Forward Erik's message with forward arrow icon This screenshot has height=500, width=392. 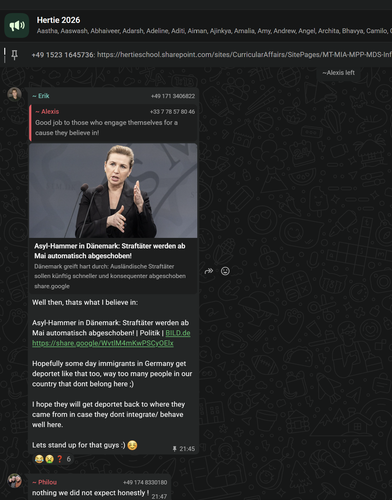coord(209,271)
